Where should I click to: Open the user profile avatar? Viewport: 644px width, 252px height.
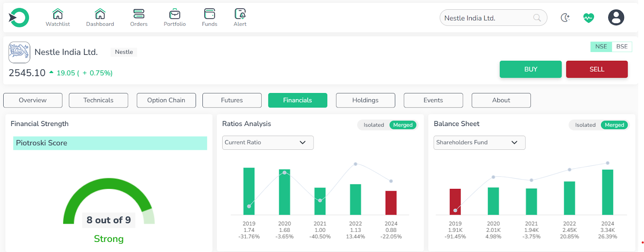click(x=616, y=18)
